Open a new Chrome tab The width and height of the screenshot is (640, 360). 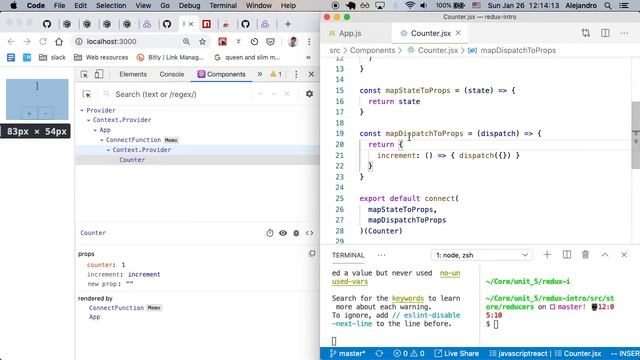(x=288, y=24)
